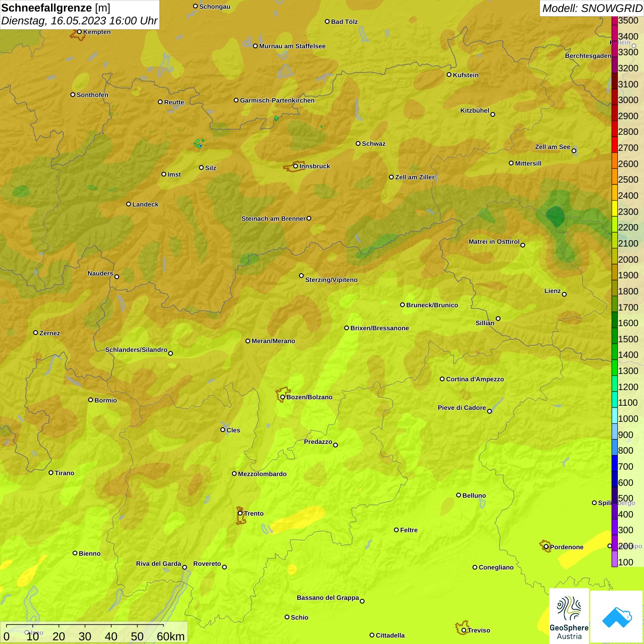The height and width of the screenshot is (644, 644).
Task: Click the Mezzolombardo label
Action: point(262,474)
